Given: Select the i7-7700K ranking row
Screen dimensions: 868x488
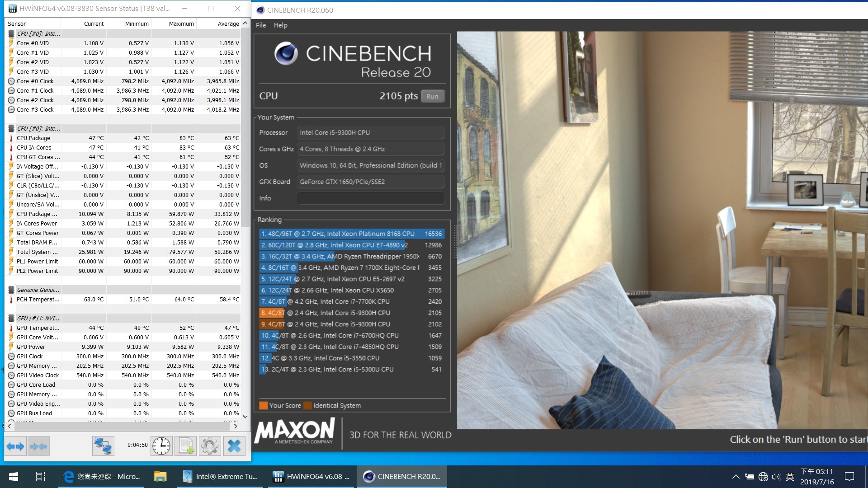Looking at the screenshot, I should [352, 302].
